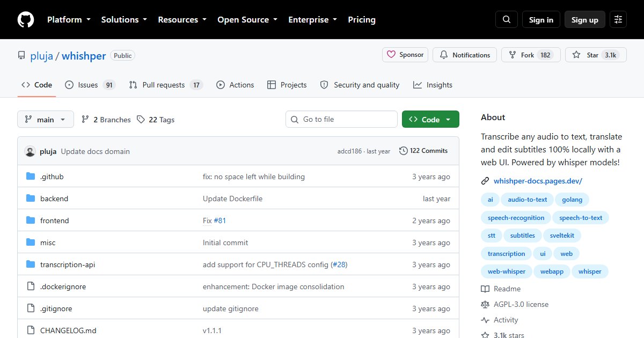The image size is (644, 338).
Task: Click the Go to file field
Action: 341,120
